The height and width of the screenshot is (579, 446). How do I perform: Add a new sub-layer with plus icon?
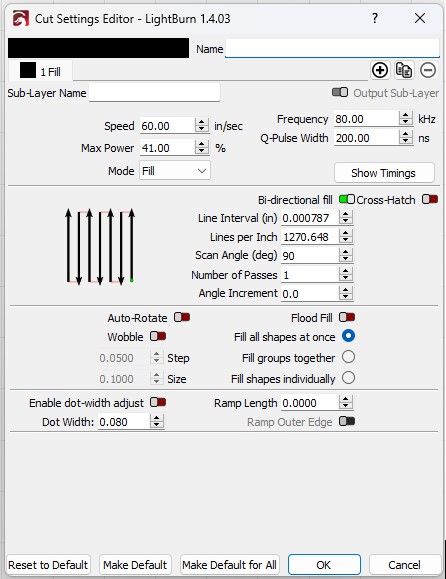[x=380, y=70]
